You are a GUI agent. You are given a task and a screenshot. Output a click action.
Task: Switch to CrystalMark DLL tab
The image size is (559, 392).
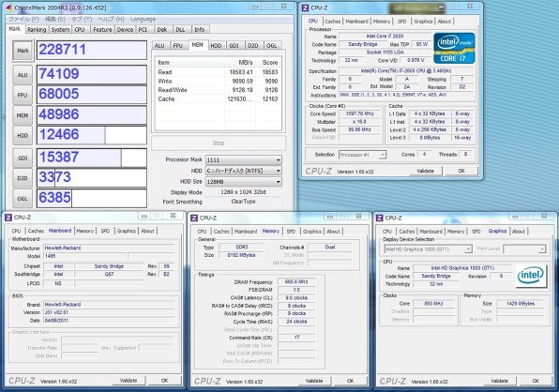click(180, 30)
